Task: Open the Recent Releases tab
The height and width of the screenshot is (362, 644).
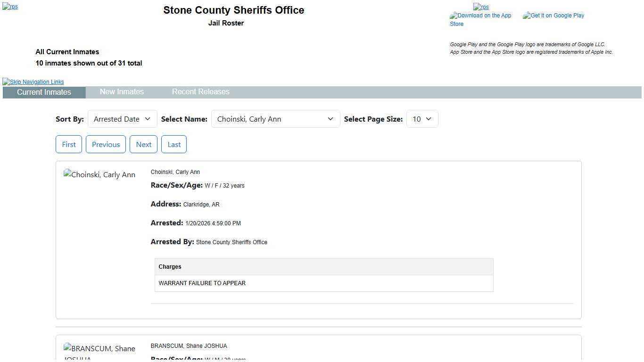Action: pyautogui.click(x=200, y=92)
